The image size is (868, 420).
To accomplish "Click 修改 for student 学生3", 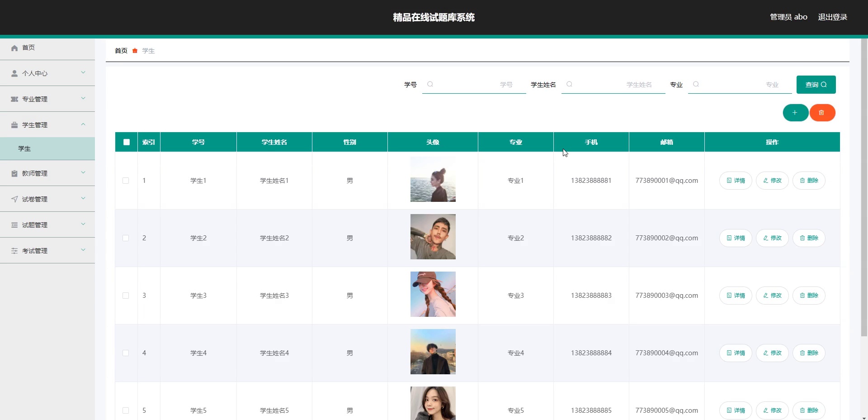I will [x=772, y=296].
